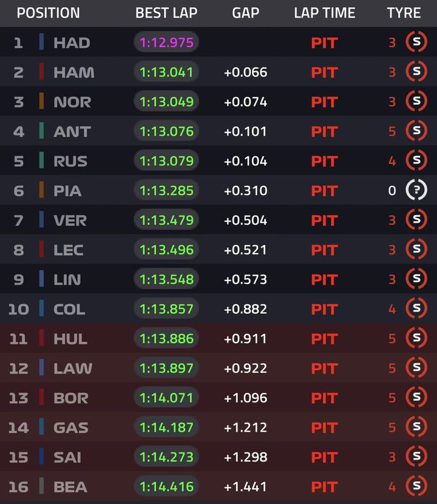Image resolution: width=437 pixels, height=504 pixels.
Task: Click HAD's soft tyre icon
Action: [x=416, y=42]
